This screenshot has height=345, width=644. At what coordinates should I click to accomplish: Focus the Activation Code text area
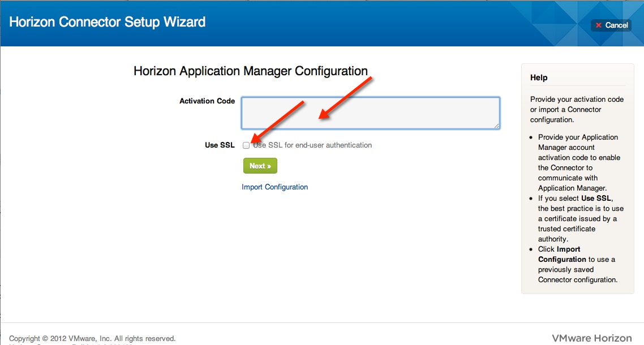[x=371, y=113]
